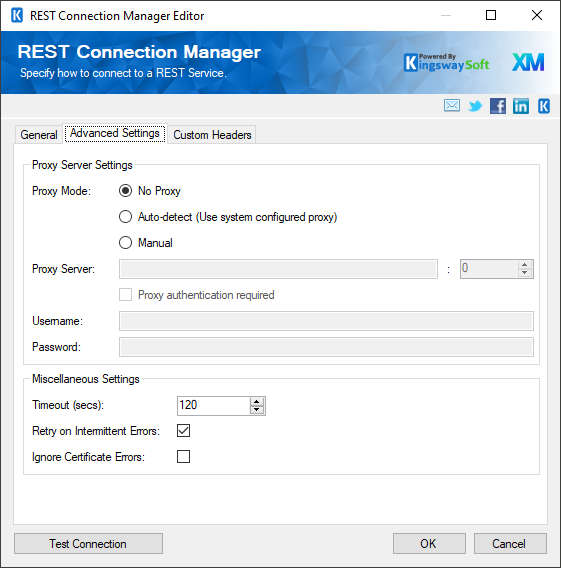The height and width of the screenshot is (568, 561).
Task: Click the Proxy Server address field
Action: 278,269
